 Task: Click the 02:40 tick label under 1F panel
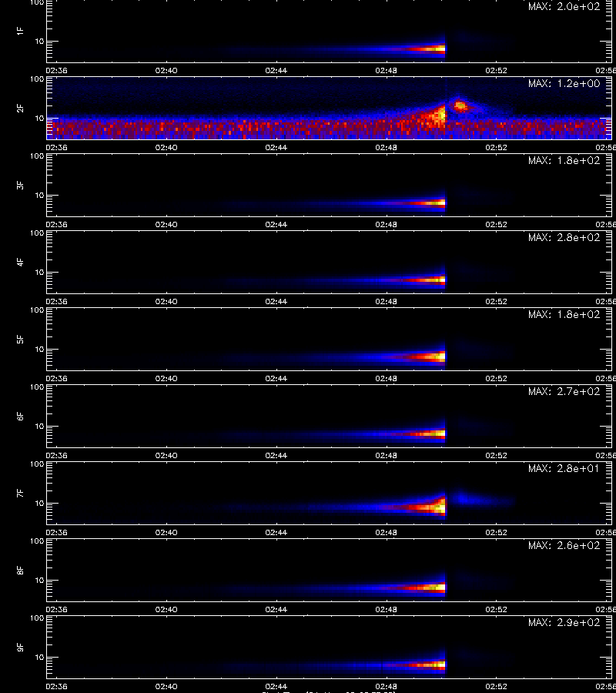[166, 70]
